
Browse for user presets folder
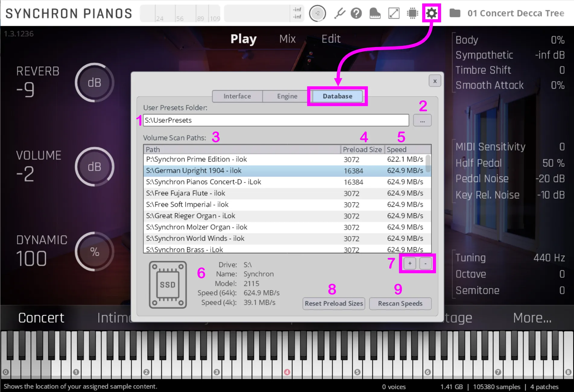[422, 121]
